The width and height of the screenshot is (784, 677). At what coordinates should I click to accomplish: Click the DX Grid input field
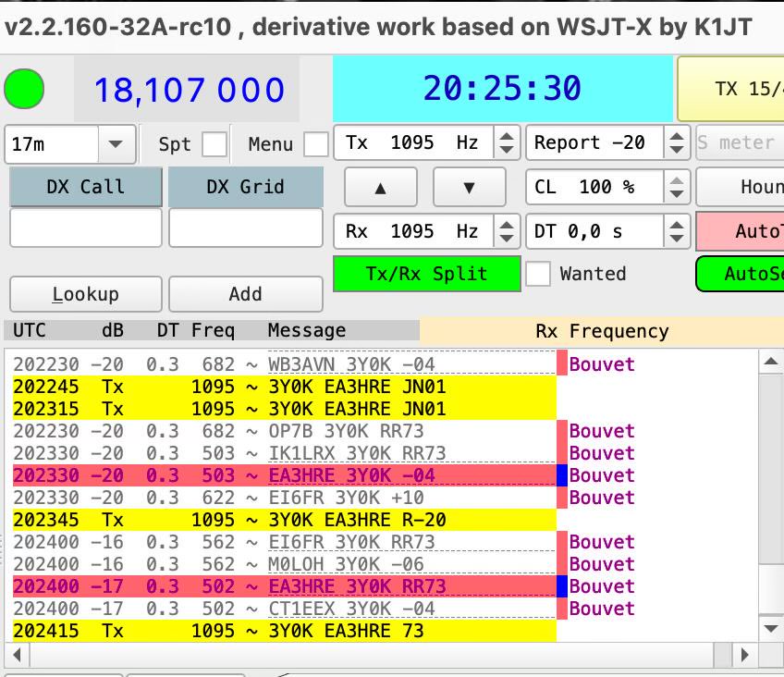pyautogui.click(x=246, y=228)
